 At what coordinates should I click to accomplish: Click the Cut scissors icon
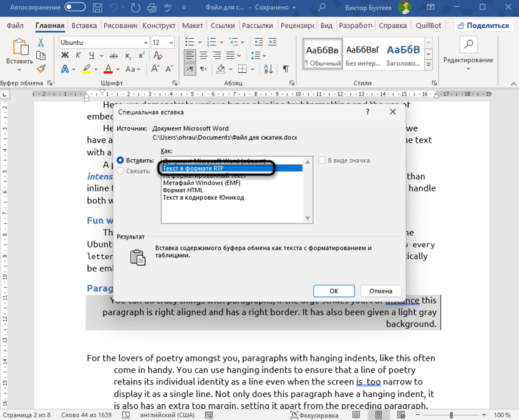pos(41,42)
